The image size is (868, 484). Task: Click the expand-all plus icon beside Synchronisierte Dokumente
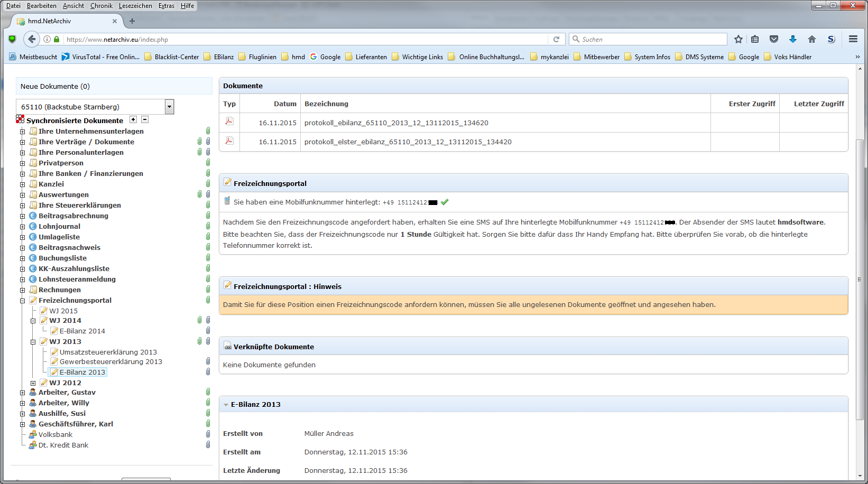click(x=133, y=120)
